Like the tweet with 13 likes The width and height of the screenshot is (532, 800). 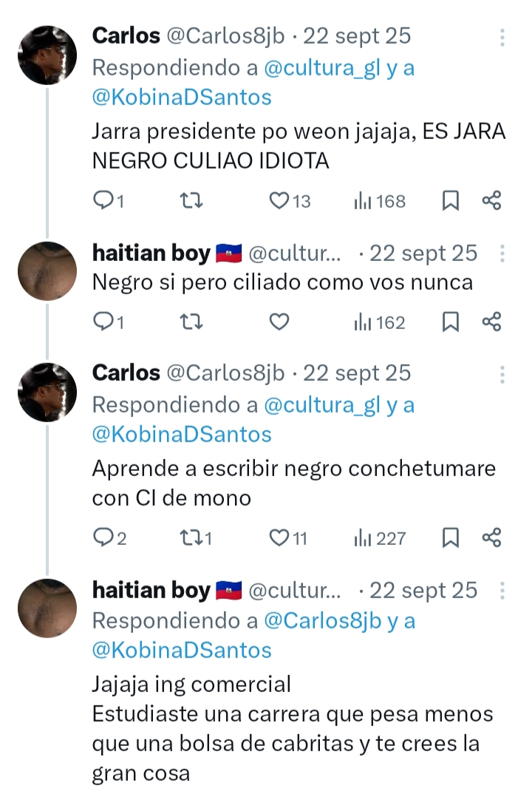[x=279, y=200]
